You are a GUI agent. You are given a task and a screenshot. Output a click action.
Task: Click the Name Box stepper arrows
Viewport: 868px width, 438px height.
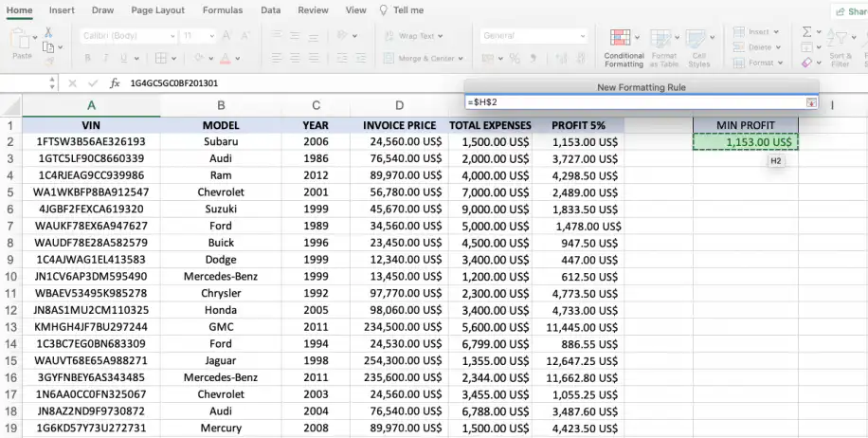click(52, 83)
